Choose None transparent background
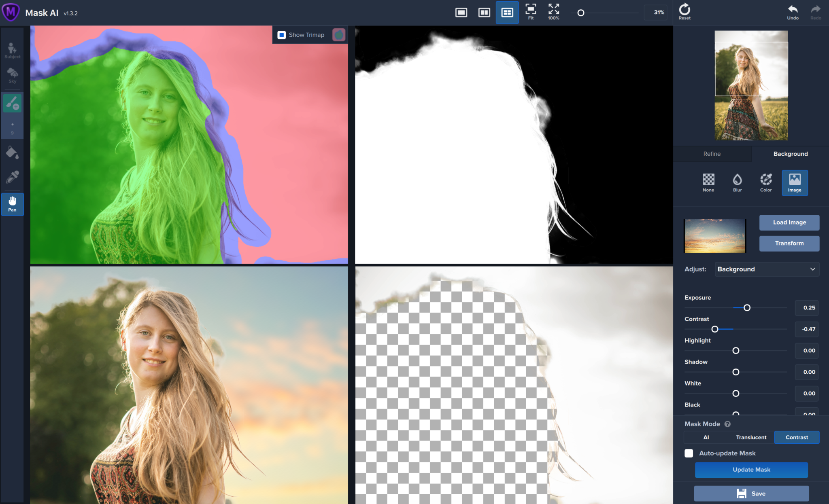Screen dimensions: 829x504 coord(708,183)
